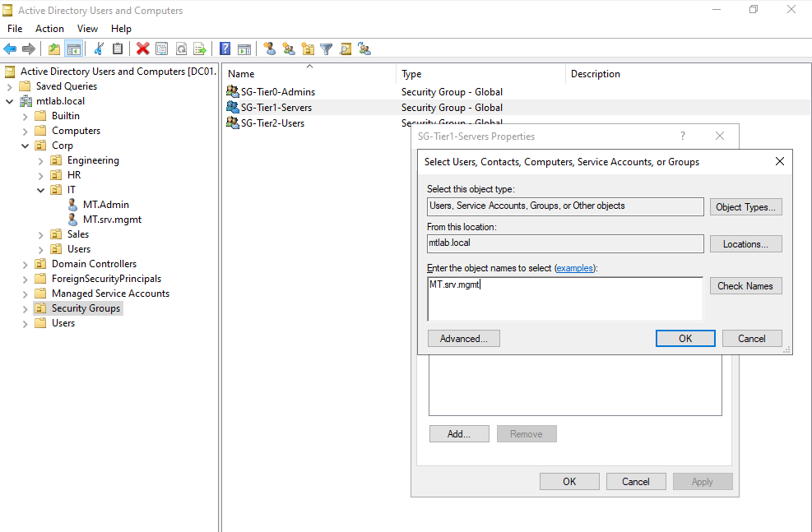Screen dimensions: 812x532
Task: Expand the ForeignSecurityPrincipals node
Action: pyautogui.click(x=25, y=280)
